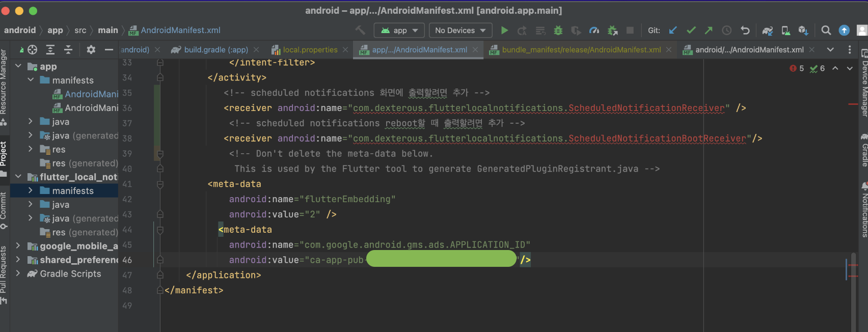Click the Apply Changes and Restart Activity icon
Screen dimensions: 868x332
pyautogui.click(x=522, y=31)
